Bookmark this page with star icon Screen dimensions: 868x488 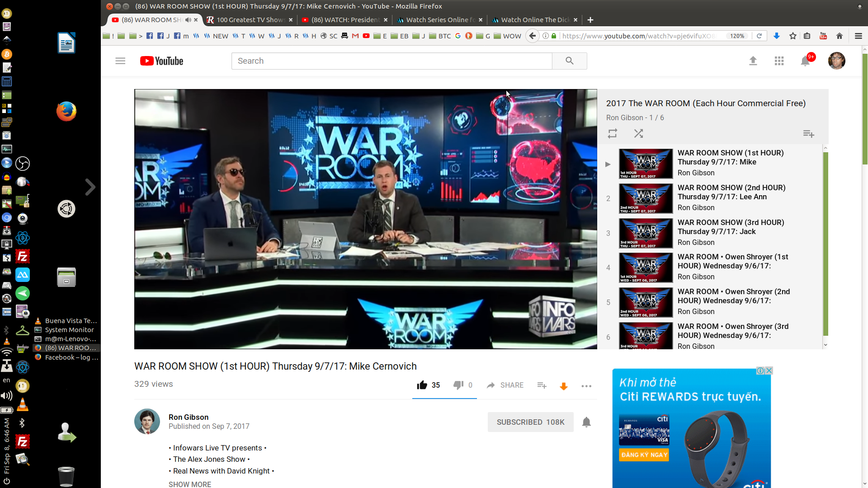793,36
